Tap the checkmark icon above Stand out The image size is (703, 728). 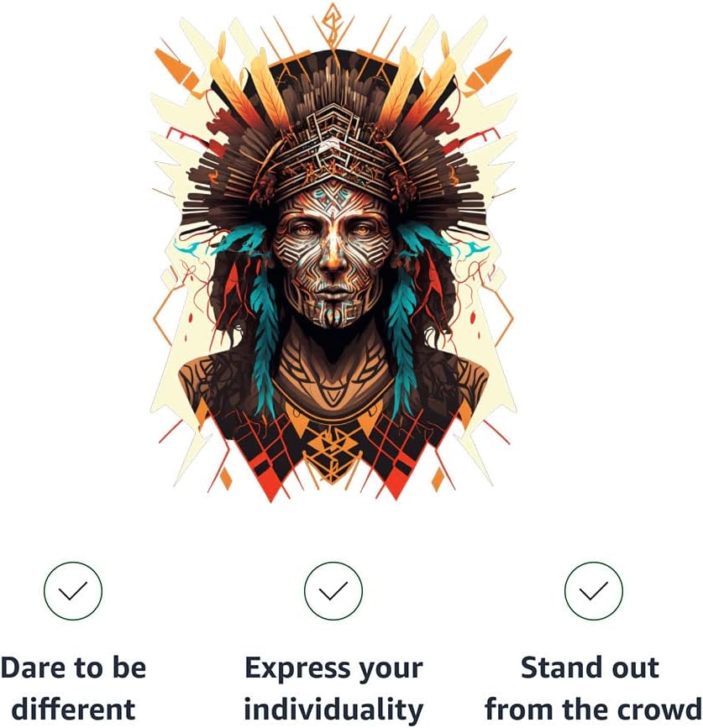pyautogui.click(x=594, y=590)
